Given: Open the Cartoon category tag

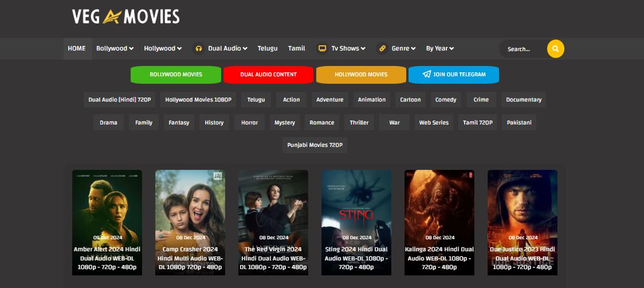Looking at the screenshot, I should [x=410, y=100].
